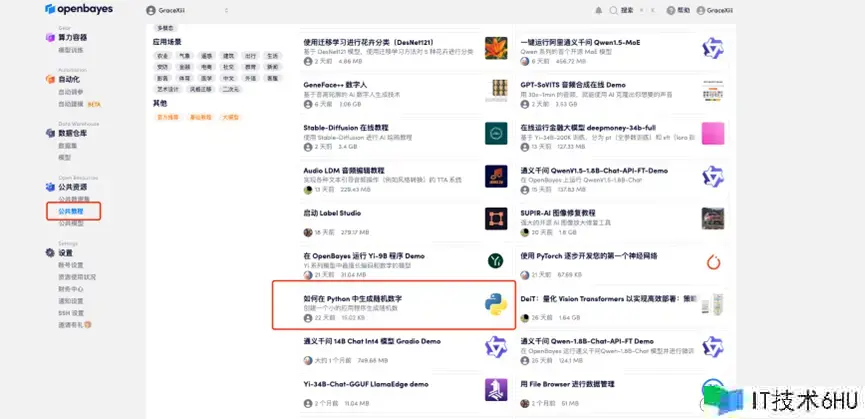Viewport: 865px width, 419px height.
Task: Click the Python logo icon
Action: point(496,304)
